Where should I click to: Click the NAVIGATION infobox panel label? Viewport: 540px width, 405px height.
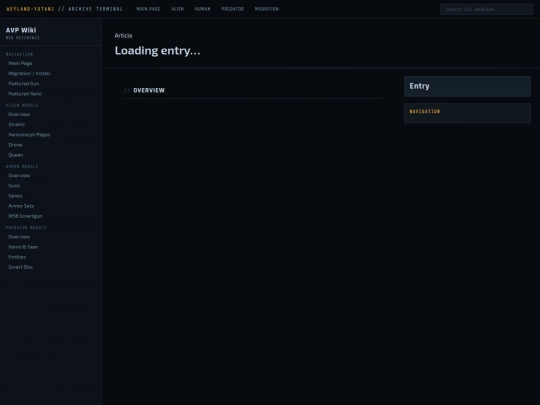(425, 111)
